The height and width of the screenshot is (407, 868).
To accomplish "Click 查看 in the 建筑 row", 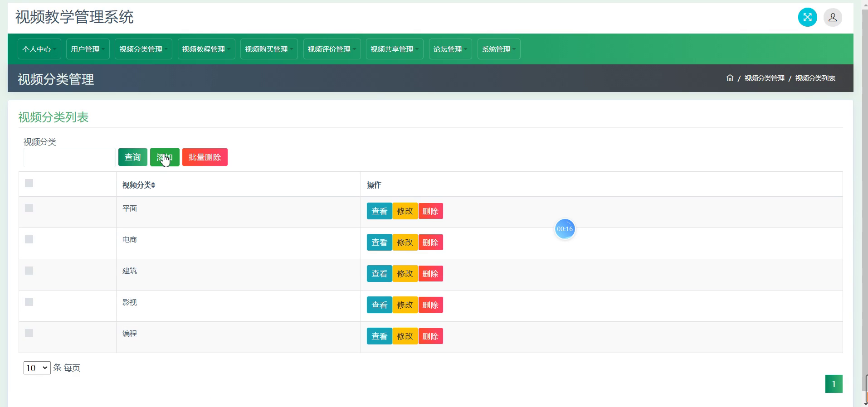I will [x=379, y=274].
